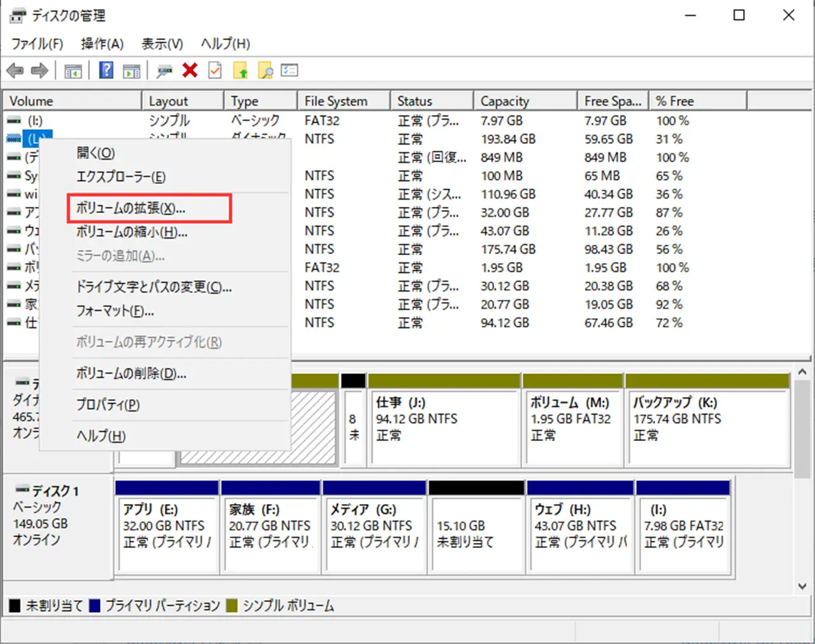Click the disk connect/rescan toolbar icon
Image resolution: width=815 pixels, height=644 pixels.
(164, 71)
